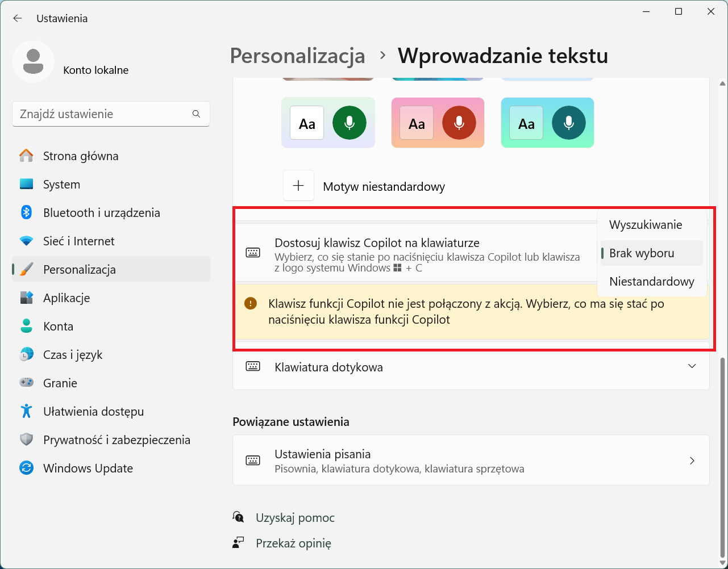Viewport: 728px width, 569px height.
Task: Go back with the arrow icon
Action: click(x=18, y=18)
